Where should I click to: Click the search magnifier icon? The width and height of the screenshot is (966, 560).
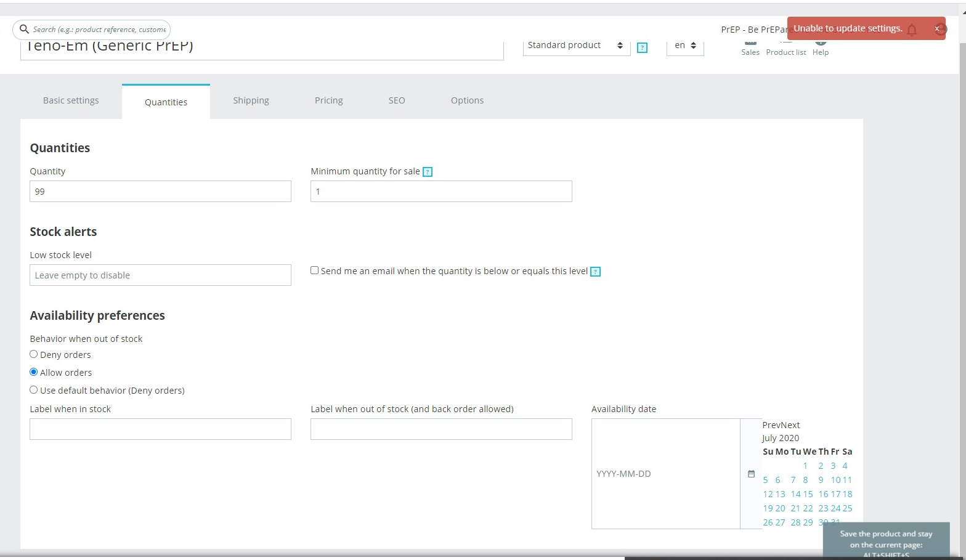(x=24, y=29)
